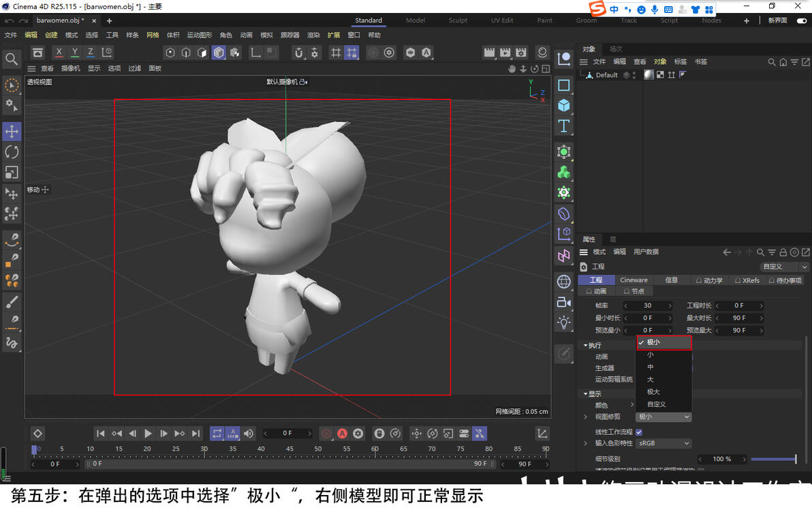Switch to the Cineware tab
812x508 pixels.
[x=634, y=280]
